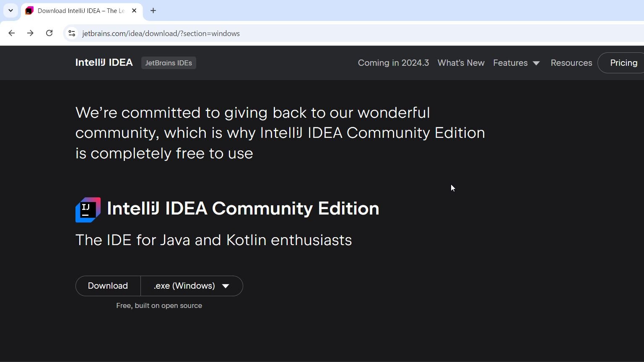Open the Resources menu item
Viewport: 644px width, 362px height.
tap(571, 63)
